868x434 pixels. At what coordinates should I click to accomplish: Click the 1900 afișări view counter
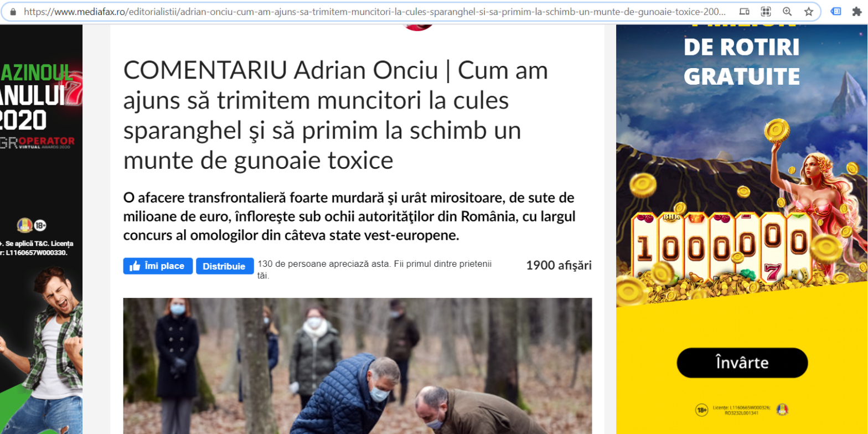[559, 265]
